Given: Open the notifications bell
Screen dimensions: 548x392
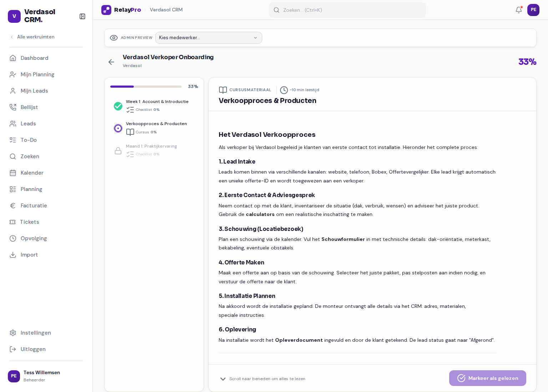Looking at the screenshot, I should pos(519,10).
